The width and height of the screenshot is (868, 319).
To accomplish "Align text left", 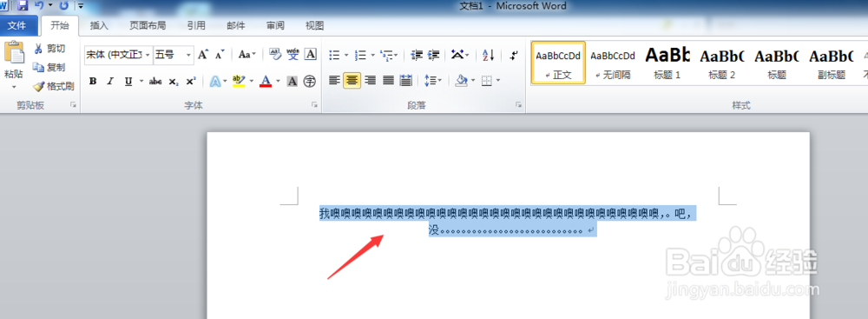I will 334,81.
